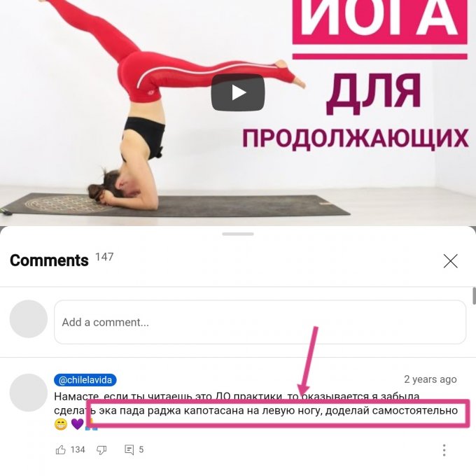Play the yoga video
Viewport: 476px width, 476px height.
(x=238, y=92)
